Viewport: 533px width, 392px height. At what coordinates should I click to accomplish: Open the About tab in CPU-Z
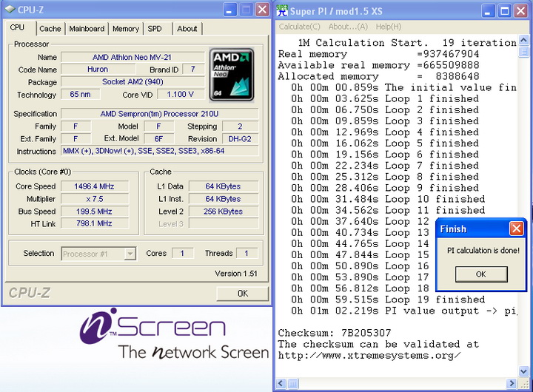click(187, 29)
